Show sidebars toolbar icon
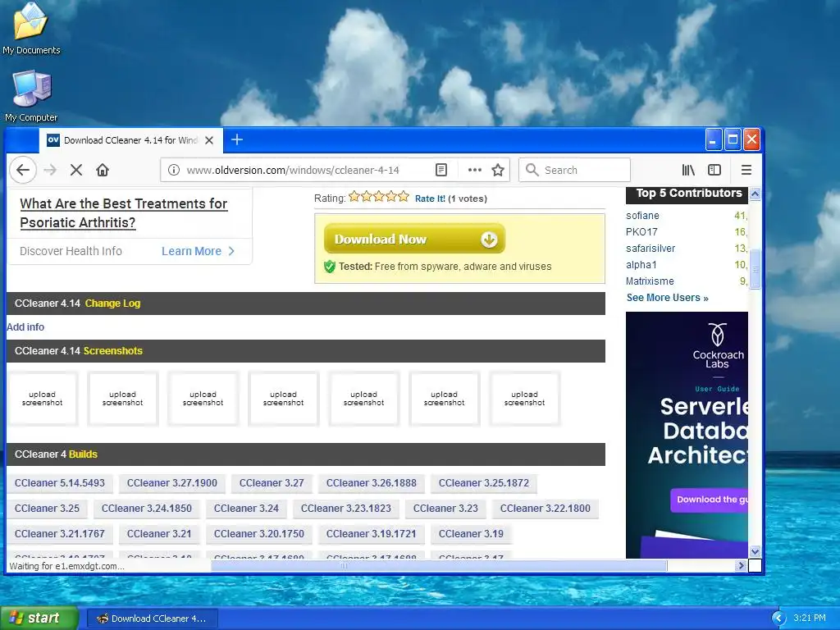 (714, 170)
